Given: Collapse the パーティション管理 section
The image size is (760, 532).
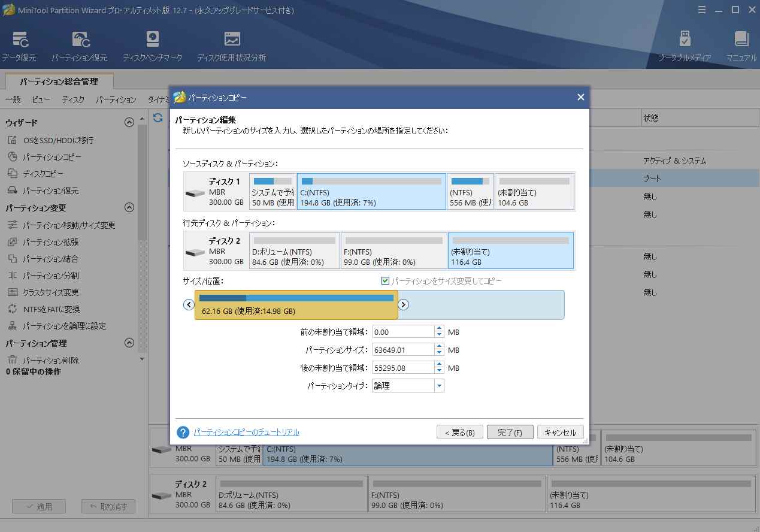Looking at the screenshot, I should tap(129, 343).
